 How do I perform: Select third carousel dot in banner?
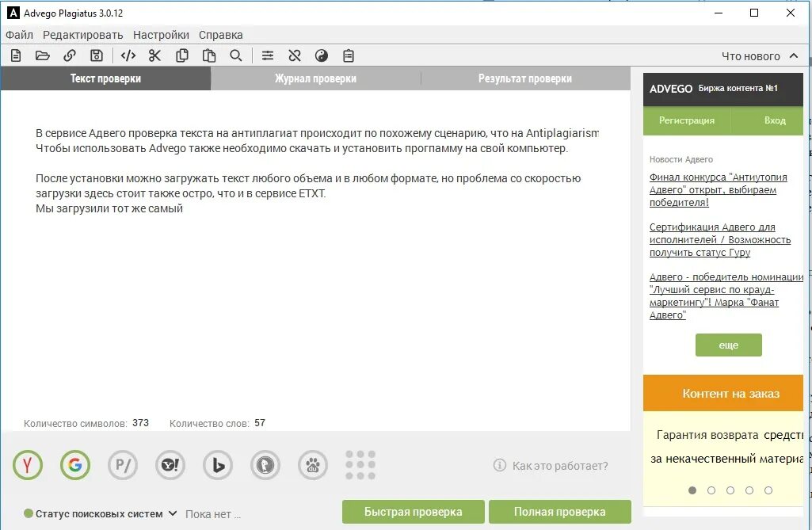[x=730, y=490]
